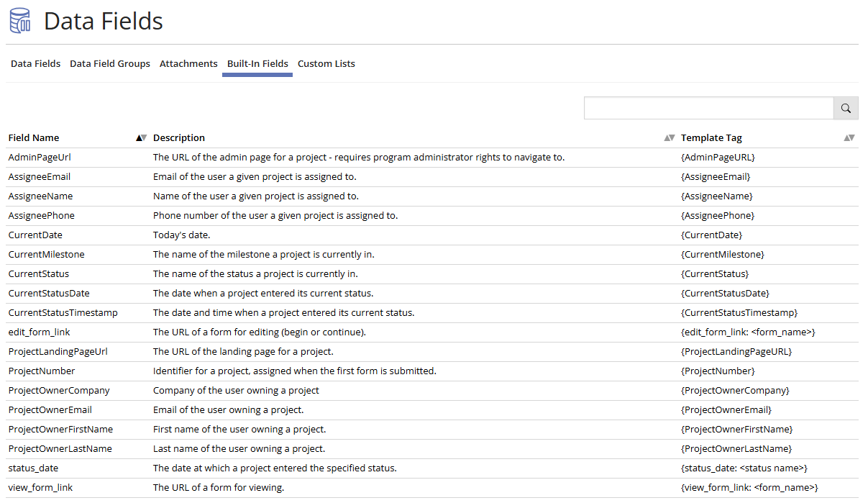Click the search magnifier icon

tap(846, 107)
